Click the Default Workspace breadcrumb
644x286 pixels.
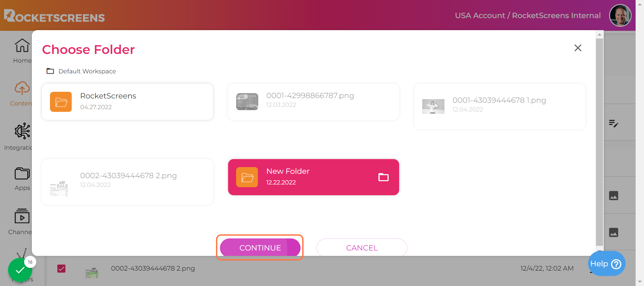(87, 71)
